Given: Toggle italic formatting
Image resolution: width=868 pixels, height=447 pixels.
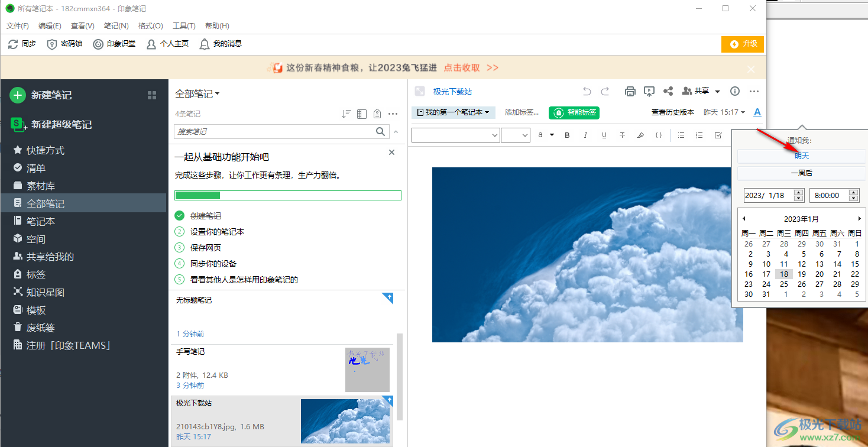Looking at the screenshot, I should coord(585,135).
